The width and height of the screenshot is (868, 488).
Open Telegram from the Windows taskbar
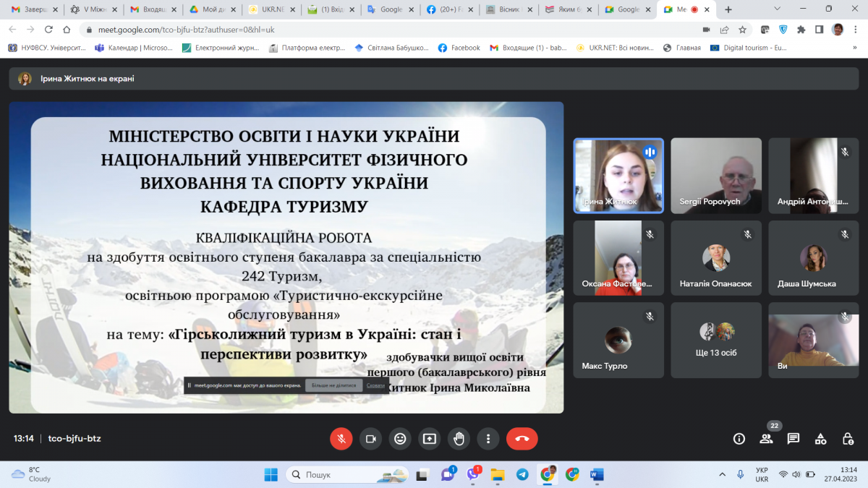522,474
